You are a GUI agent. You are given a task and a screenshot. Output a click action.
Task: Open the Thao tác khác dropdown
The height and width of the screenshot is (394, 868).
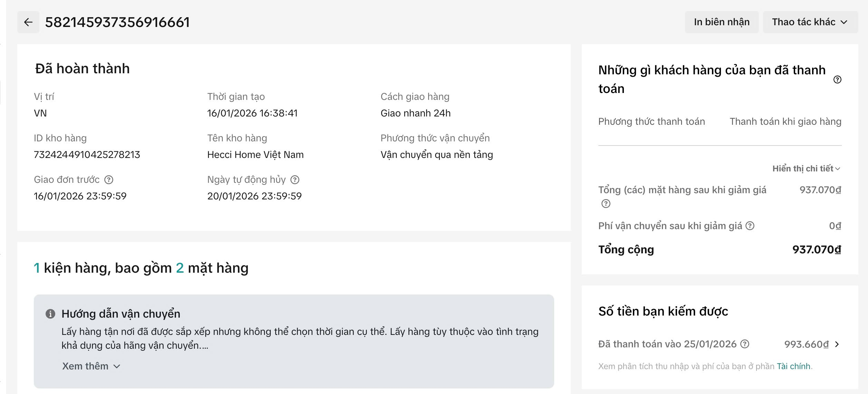coord(810,22)
